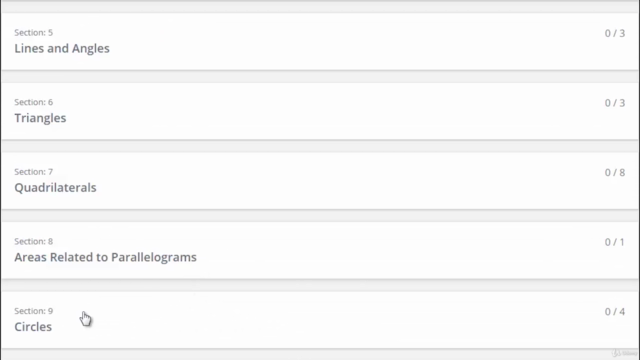Click the partially visible card above Section 5
Viewport: 640px width, 360px height.
[320, 0]
